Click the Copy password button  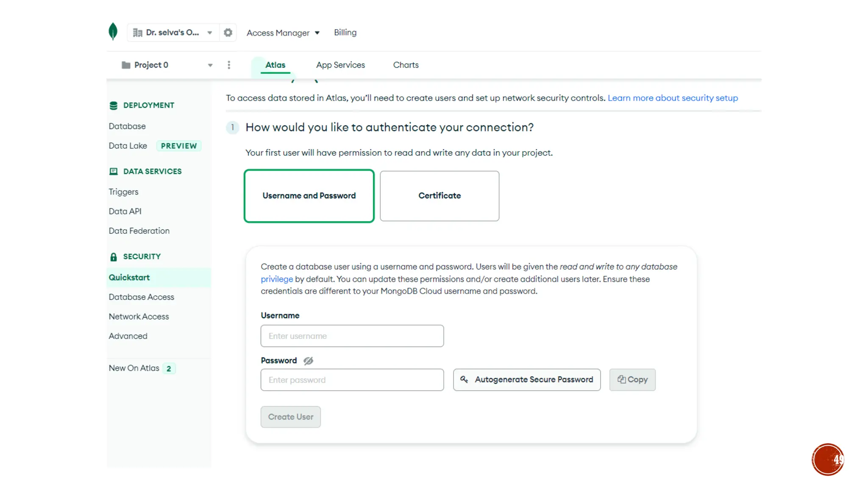pos(632,380)
